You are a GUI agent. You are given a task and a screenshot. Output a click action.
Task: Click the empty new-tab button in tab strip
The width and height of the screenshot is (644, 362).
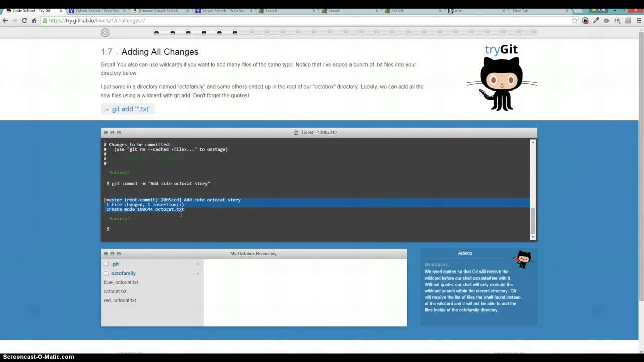click(578, 10)
